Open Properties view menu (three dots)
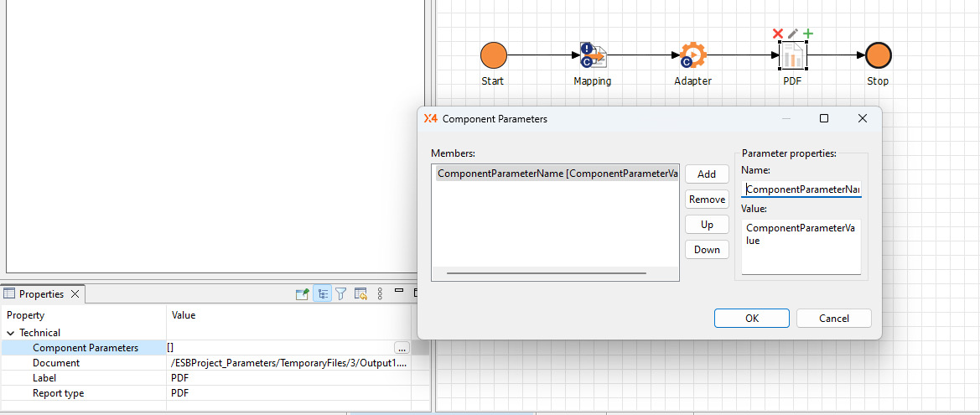Viewport: 980px width, 415px height. tap(380, 294)
